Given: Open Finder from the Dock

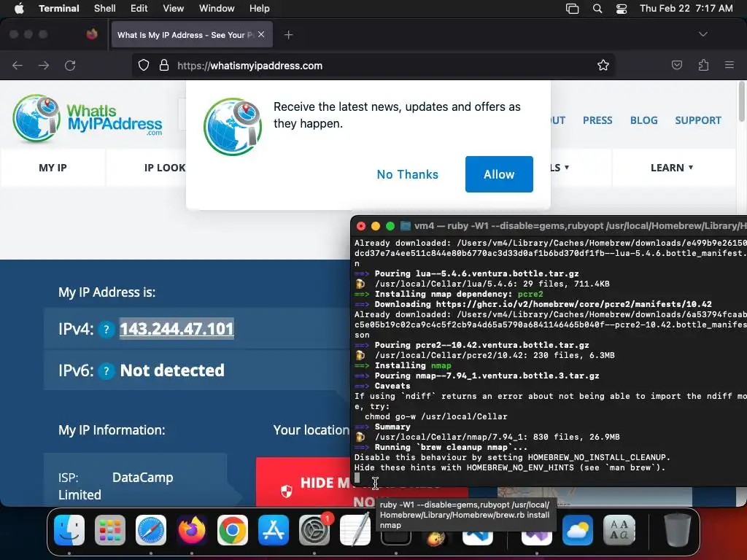Looking at the screenshot, I should click(x=69, y=529).
